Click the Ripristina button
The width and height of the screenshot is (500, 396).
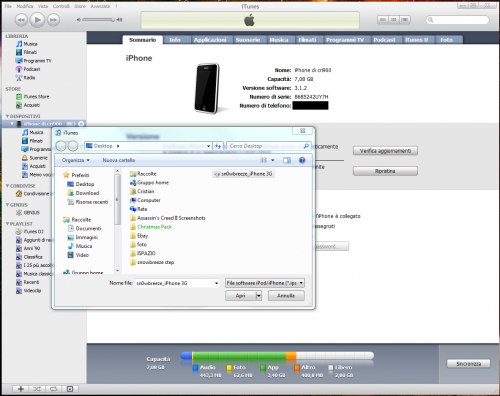point(385,171)
